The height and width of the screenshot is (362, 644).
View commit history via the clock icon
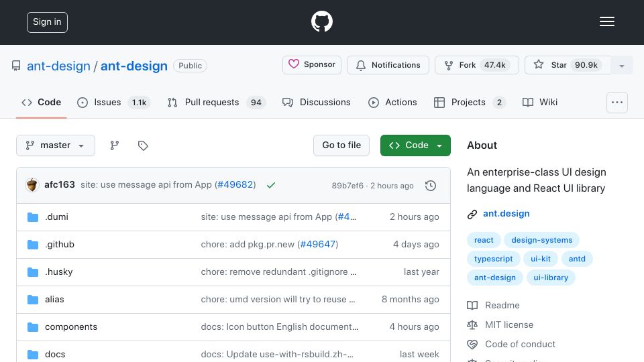point(431,186)
